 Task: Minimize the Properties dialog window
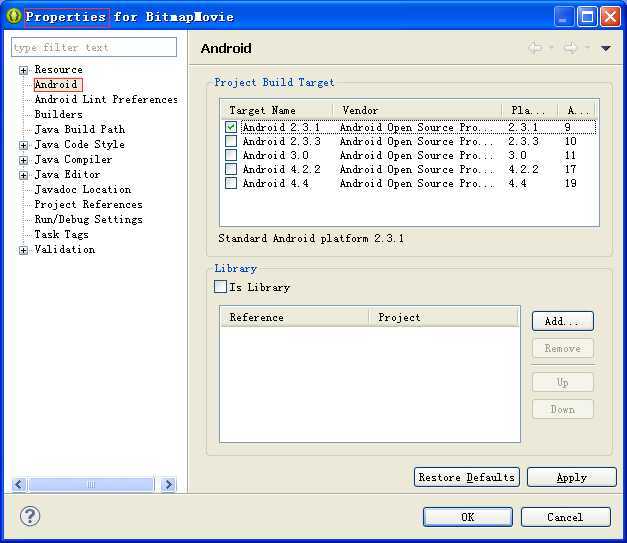pos(563,17)
